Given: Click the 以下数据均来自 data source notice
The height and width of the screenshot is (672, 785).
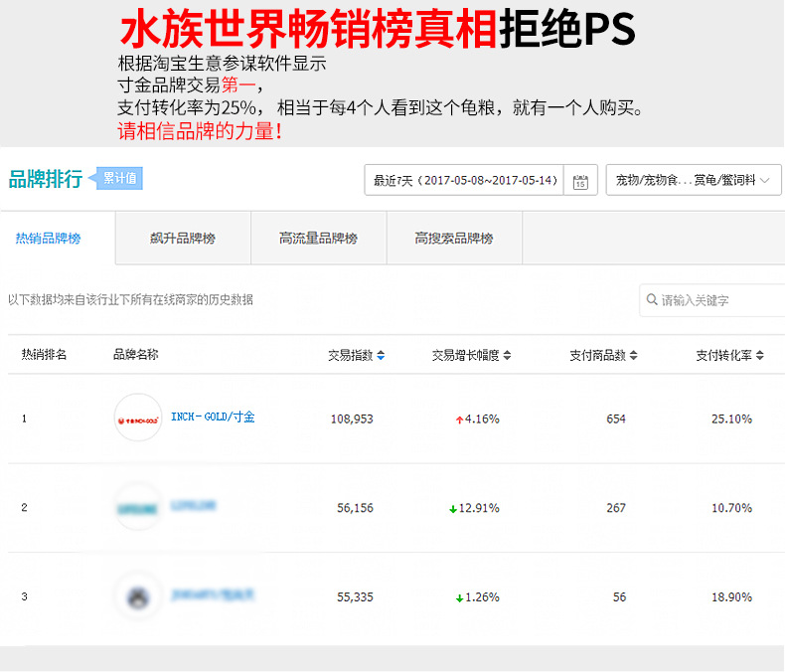Looking at the screenshot, I should pyautogui.click(x=130, y=299).
